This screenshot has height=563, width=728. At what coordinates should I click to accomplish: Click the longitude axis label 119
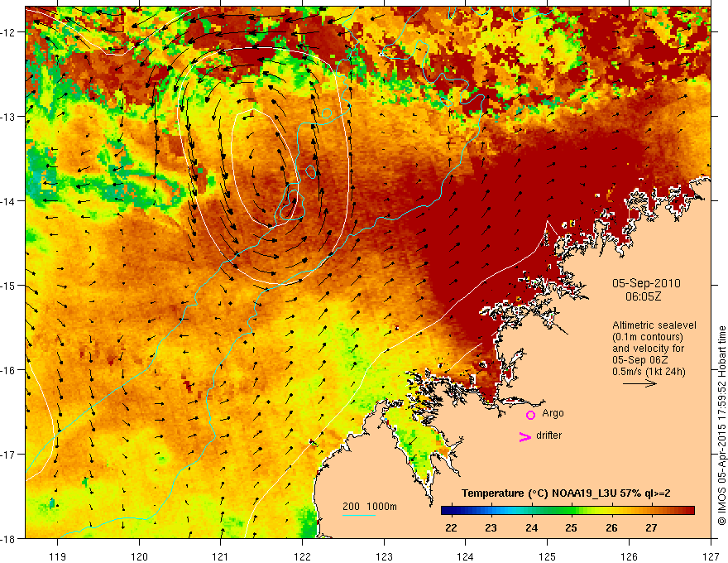(x=58, y=556)
